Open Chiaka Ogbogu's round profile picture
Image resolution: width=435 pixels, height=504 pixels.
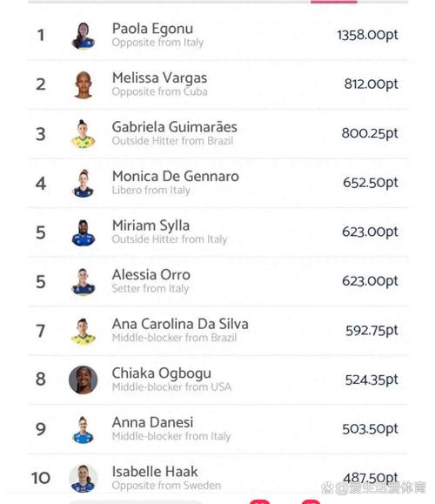[84, 380]
